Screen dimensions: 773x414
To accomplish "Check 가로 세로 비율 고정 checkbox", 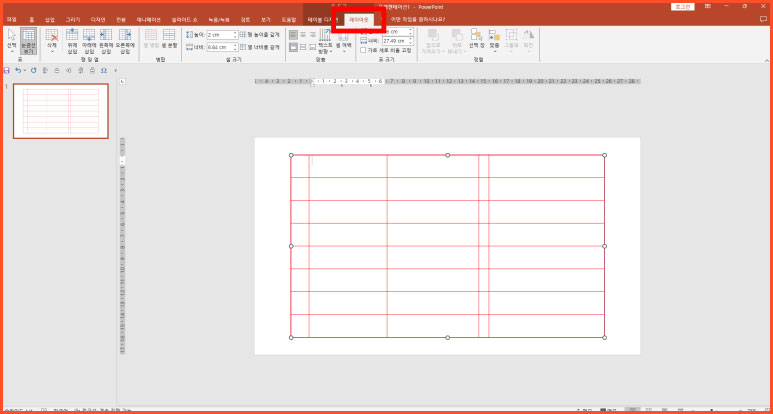I will [363, 50].
